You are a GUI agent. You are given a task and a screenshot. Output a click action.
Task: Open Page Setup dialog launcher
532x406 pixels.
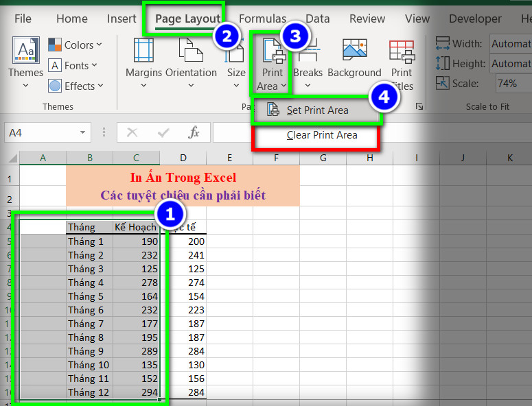coord(419,107)
